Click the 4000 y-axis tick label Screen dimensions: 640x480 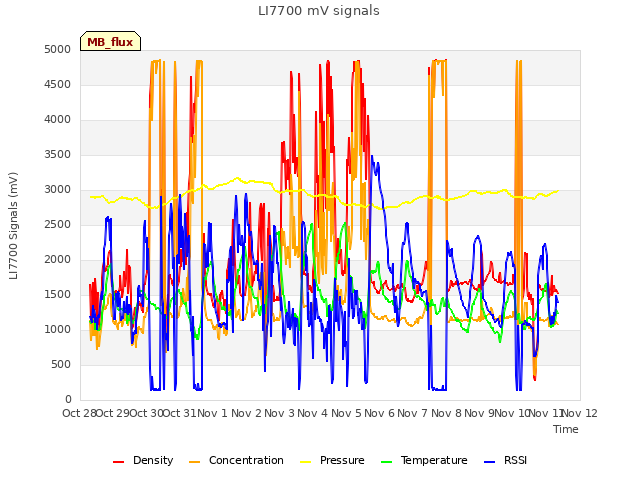58,120
